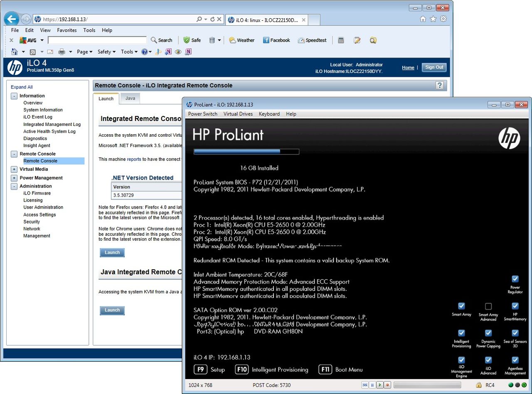The image size is (532, 394).
Task: Open the browser gear settings icon
Action: coord(443,19)
